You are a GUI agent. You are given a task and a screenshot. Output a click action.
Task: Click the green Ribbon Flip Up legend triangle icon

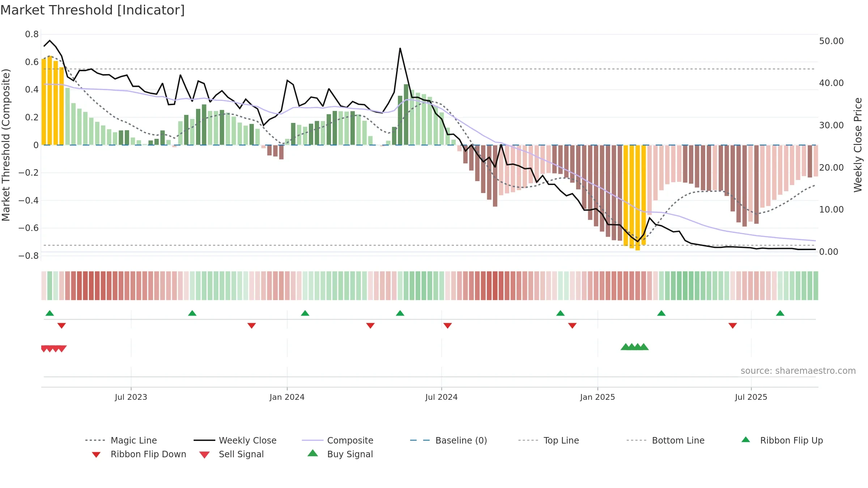click(746, 440)
